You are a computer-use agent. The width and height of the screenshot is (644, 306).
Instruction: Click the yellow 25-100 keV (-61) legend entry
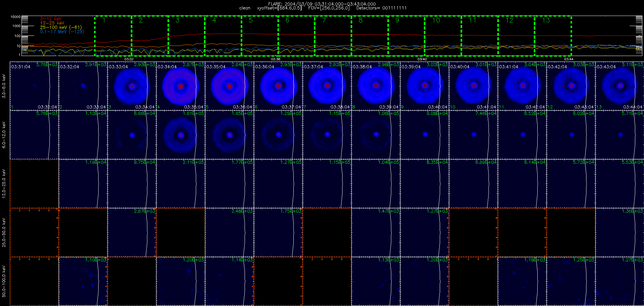tap(61, 27)
